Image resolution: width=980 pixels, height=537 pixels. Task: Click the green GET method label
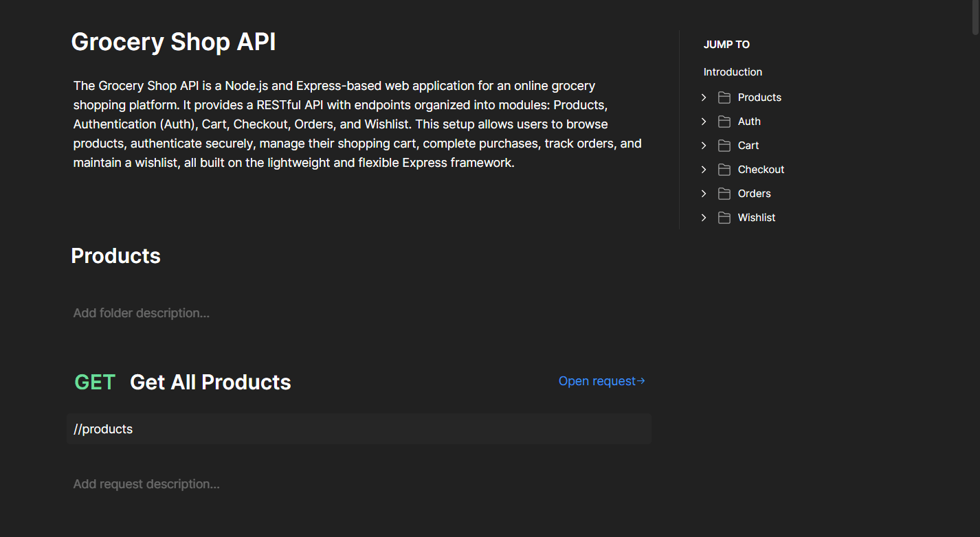95,382
